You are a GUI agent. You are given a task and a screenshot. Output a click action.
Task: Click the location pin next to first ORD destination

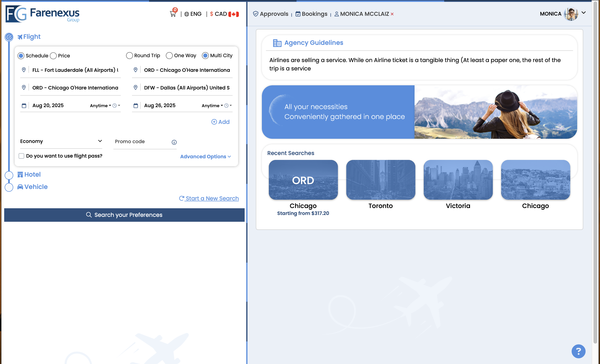coord(136,70)
